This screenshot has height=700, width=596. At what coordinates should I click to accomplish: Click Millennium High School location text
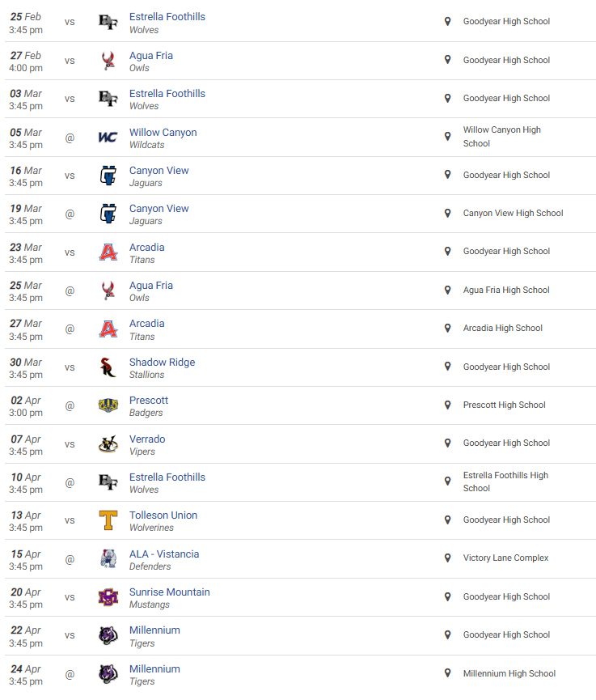pyautogui.click(x=509, y=673)
